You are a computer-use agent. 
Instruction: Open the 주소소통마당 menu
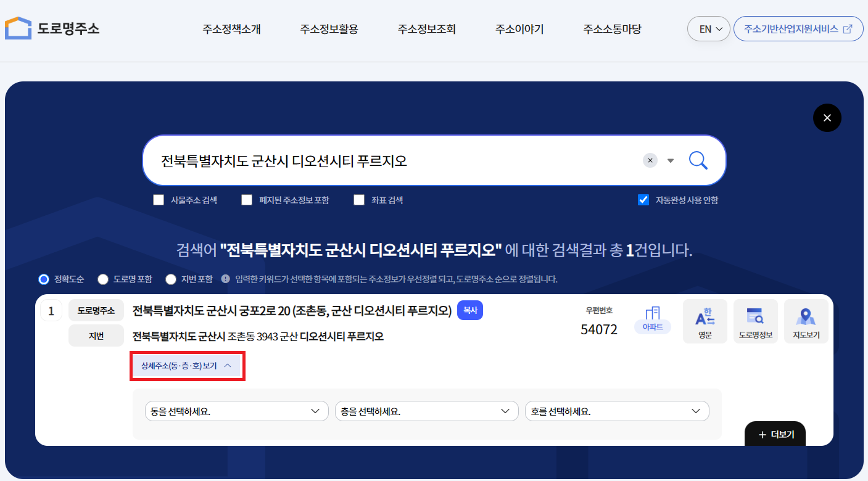tap(612, 29)
